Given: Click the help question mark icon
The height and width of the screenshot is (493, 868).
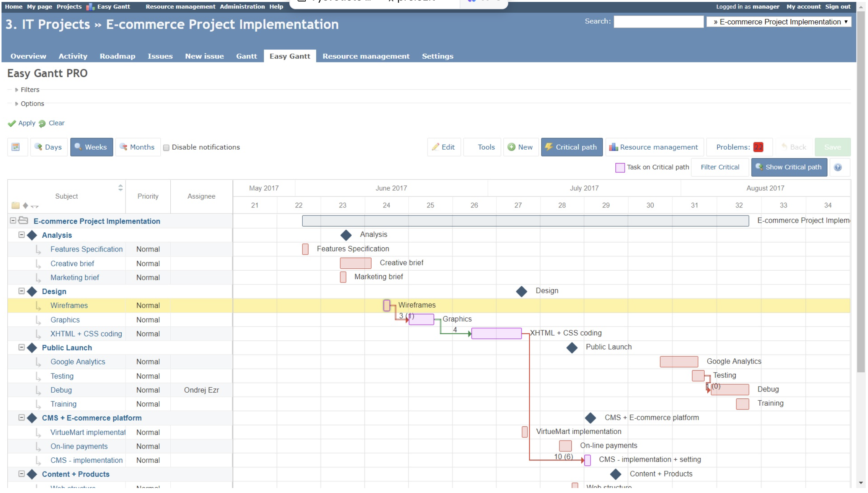Looking at the screenshot, I should (x=838, y=167).
